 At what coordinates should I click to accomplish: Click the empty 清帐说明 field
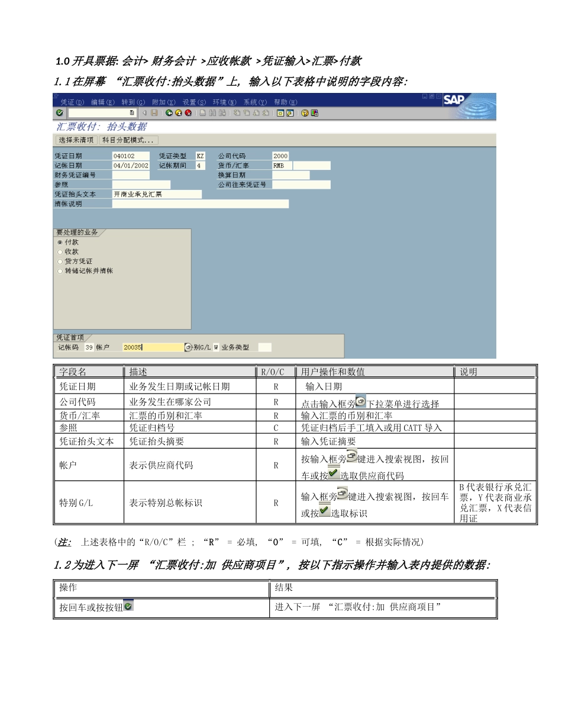point(201,204)
